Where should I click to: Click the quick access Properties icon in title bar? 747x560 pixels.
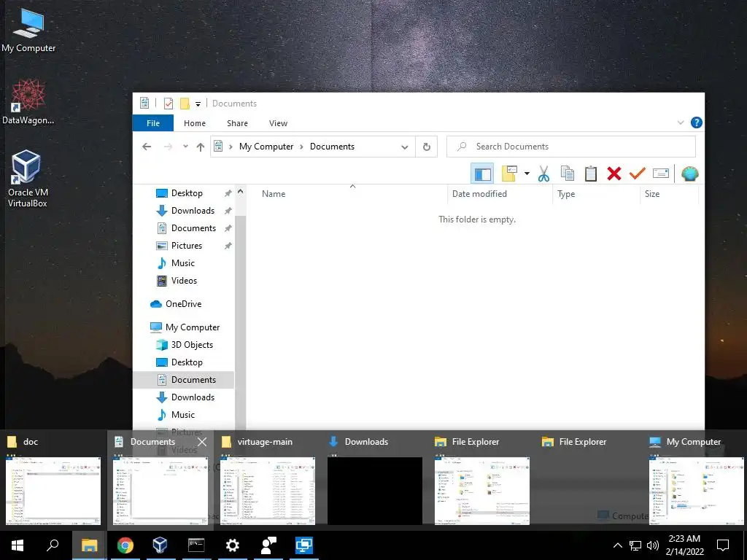coord(169,104)
